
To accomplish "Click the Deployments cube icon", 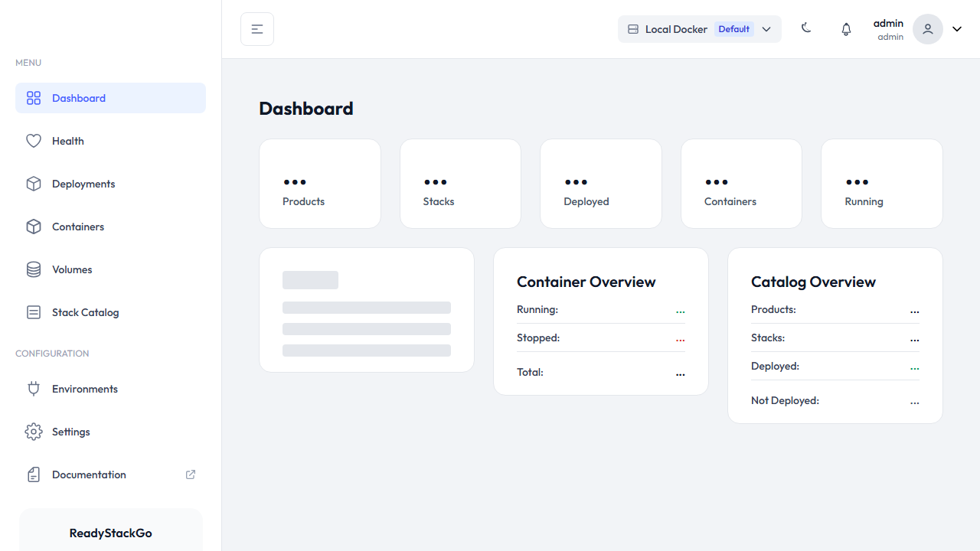I will [x=34, y=184].
